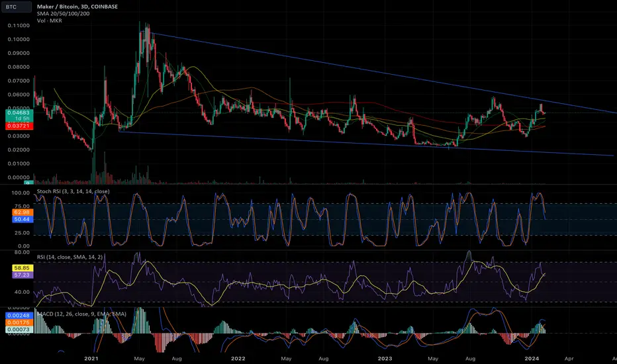Viewport: 617px width, 364px height.
Task: Select the Maker / Bitcoin symbol title
Action: pyautogui.click(x=77, y=7)
